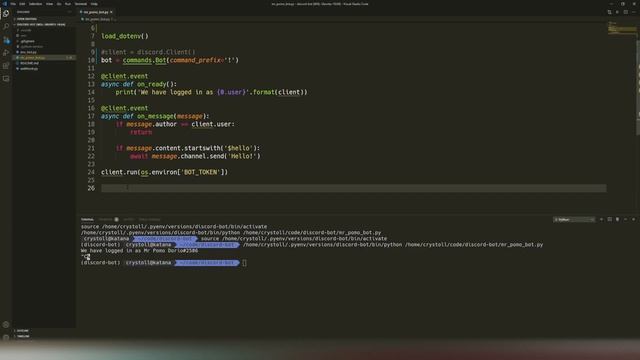Click the word commands on line 10
The height and width of the screenshot is (360, 640).
point(137,60)
